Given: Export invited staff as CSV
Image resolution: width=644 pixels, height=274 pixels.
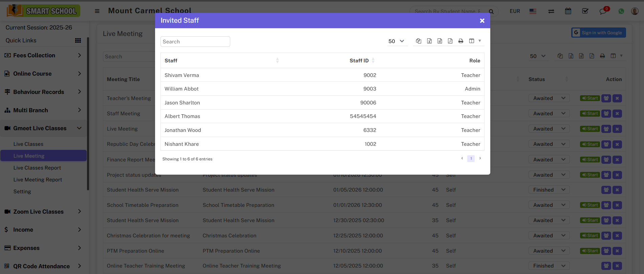Looking at the screenshot, I should (x=440, y=41).
